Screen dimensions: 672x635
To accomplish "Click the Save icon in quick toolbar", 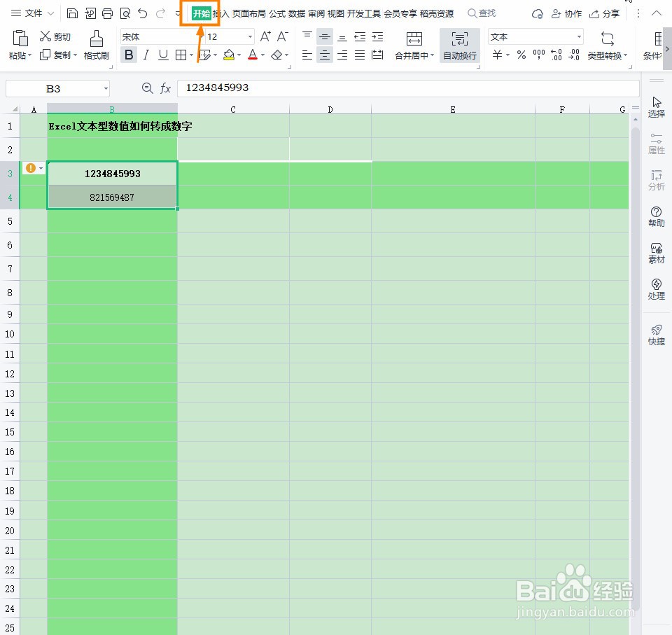I will coord(72,14).
